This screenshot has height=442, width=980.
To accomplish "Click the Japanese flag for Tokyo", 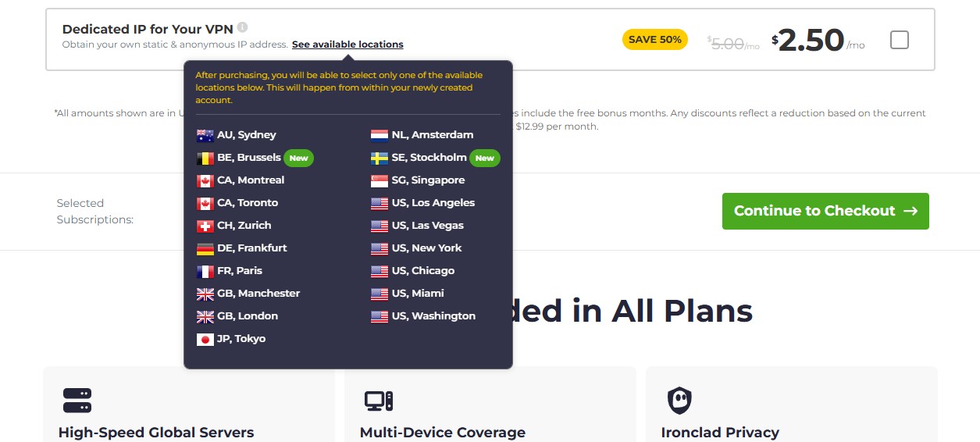I will (205, 339).
